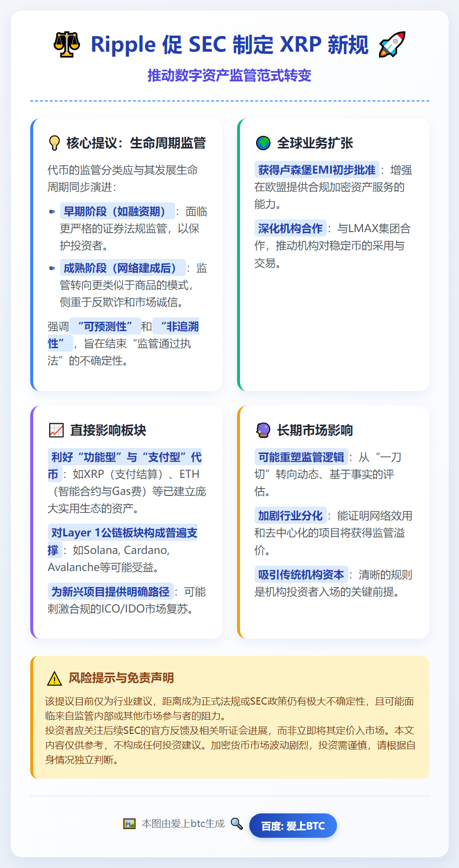459x868 pixels.
Task: Click the heading 直接影响板块
Action: point(108,430)
